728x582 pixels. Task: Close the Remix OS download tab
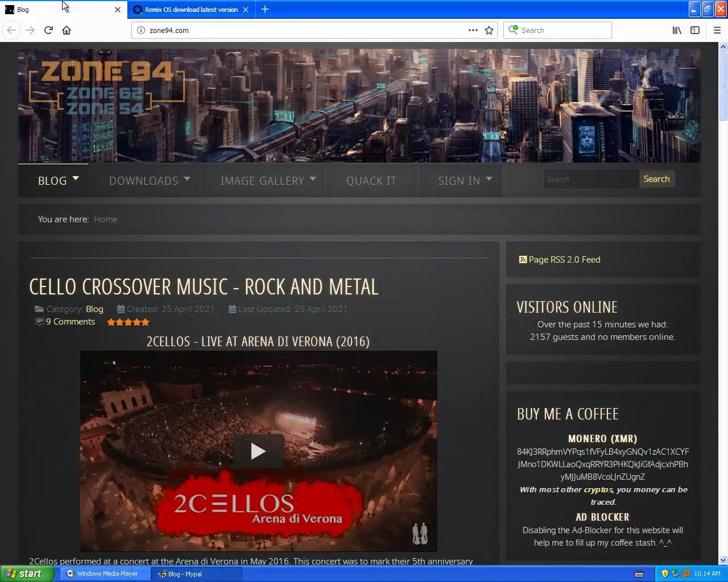click(x=246, y=10)
